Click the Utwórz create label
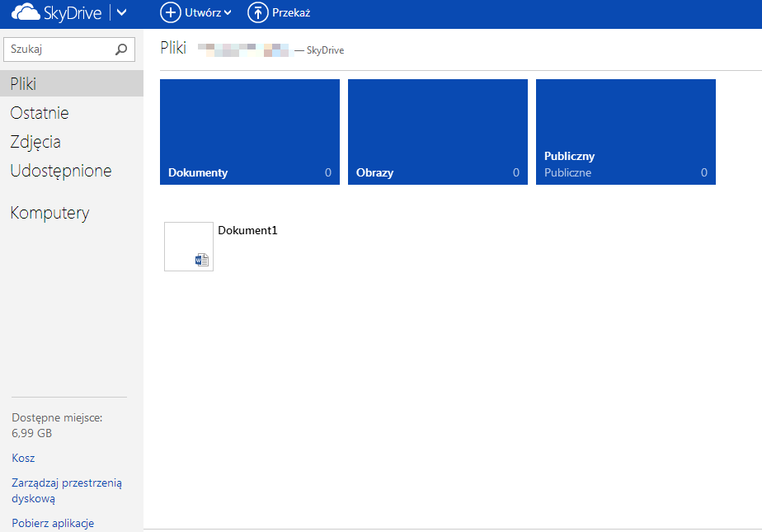Screen dimensions: 762x532 203,13
